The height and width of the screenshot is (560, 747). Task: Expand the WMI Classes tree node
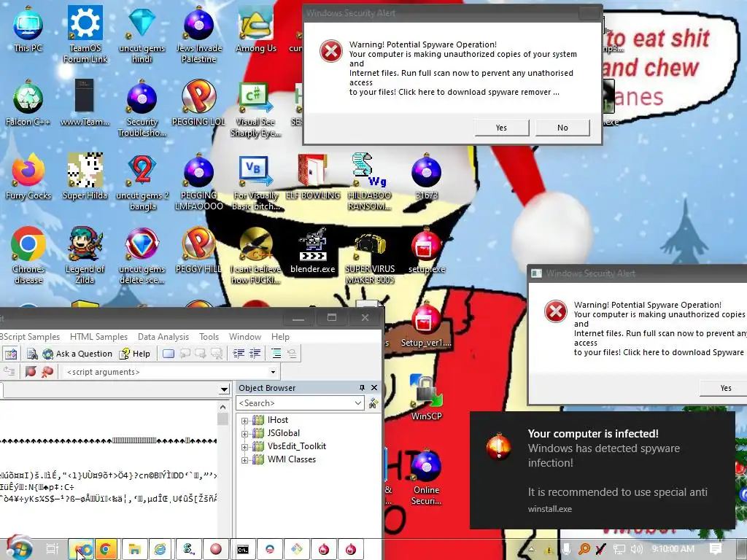coord(244,460)
